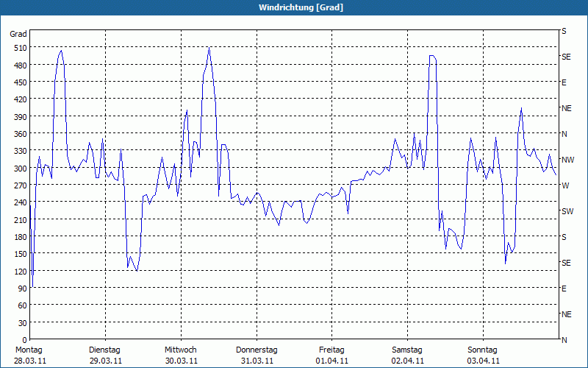This screenshot has width=588, height=368.
Task: Select the 0 y-axis value
Action: pos(25,340)
